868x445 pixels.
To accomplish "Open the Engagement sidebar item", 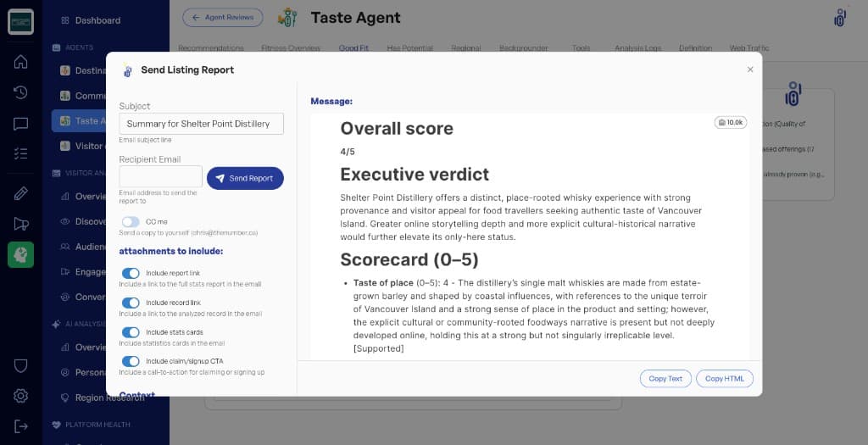I will [82, 272].
